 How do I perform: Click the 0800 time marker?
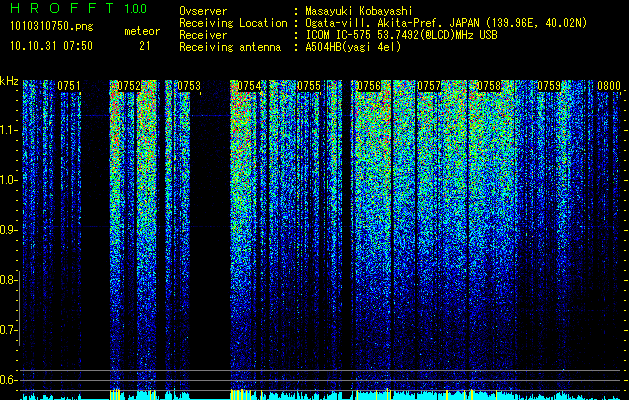point(609,86)
